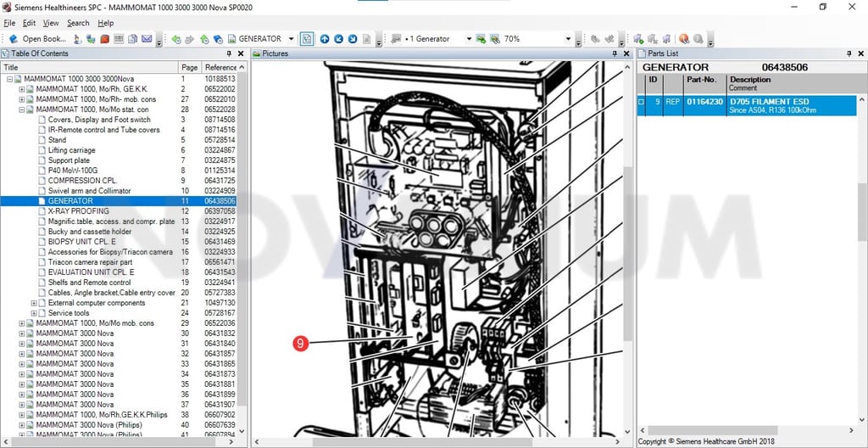Click the Pictures panel vertical scrollbar
Viewport: 868px width, 448px height.
pos(627,249)
